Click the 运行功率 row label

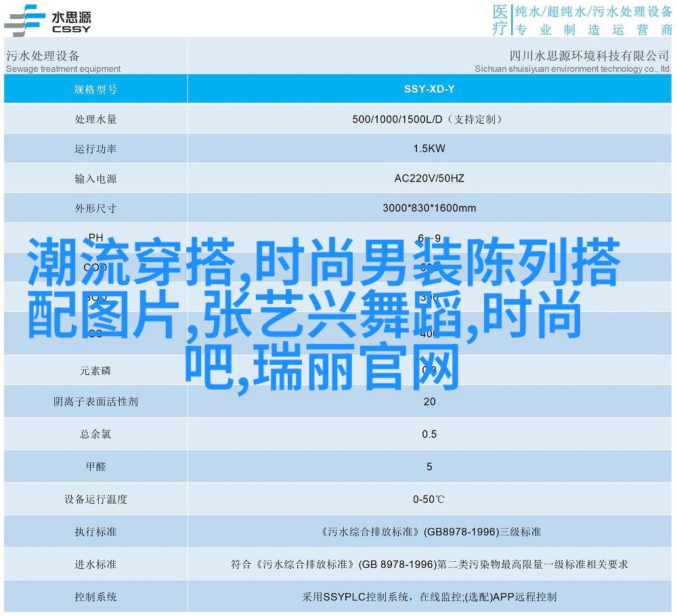[x=95, y=149]
